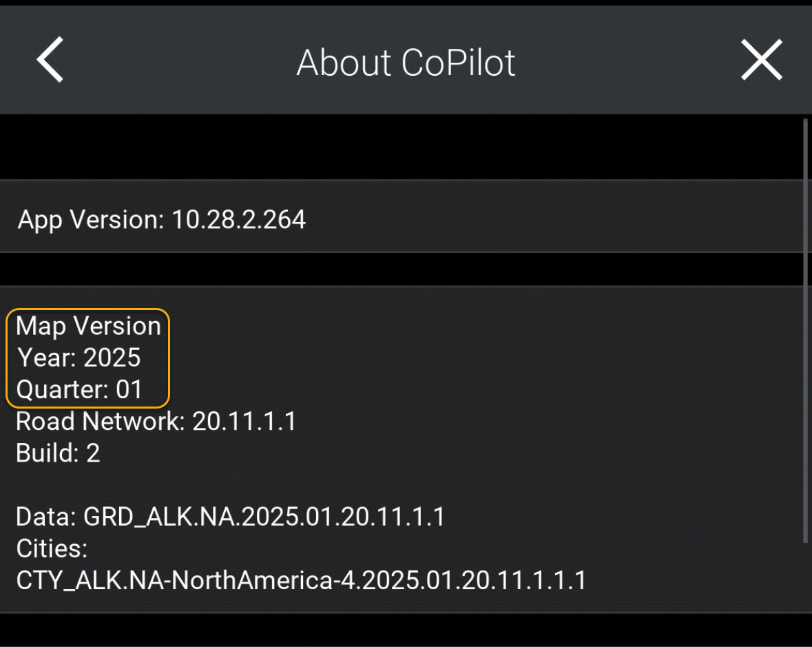Select the App Version label
Viewport: 812px width, 647px height.
click(91, 220)
